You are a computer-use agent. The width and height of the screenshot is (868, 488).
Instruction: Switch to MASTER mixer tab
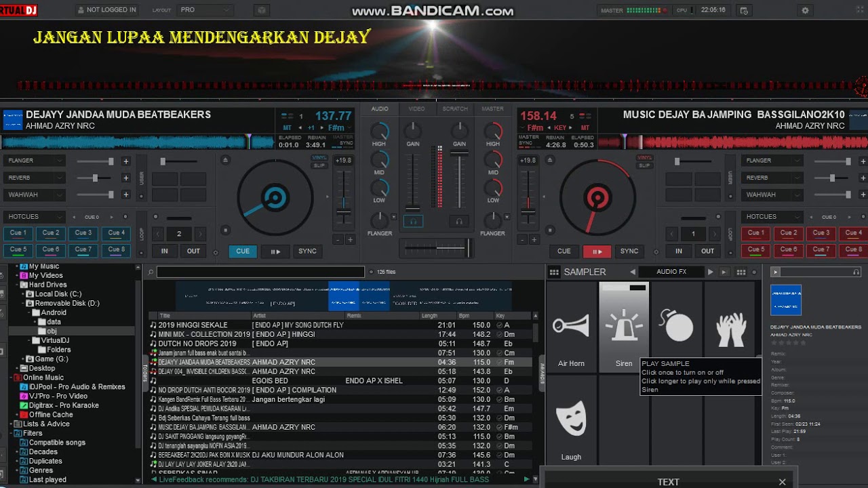[x=492, y=108]
